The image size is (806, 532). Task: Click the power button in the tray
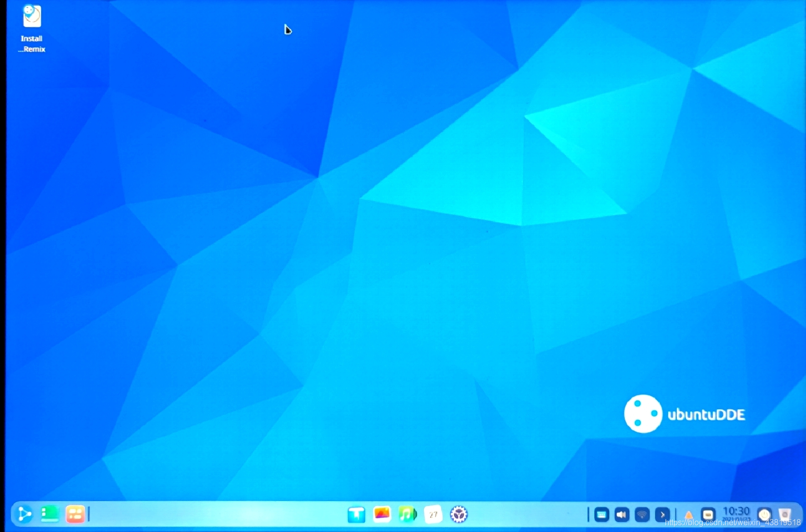(764, 515)
